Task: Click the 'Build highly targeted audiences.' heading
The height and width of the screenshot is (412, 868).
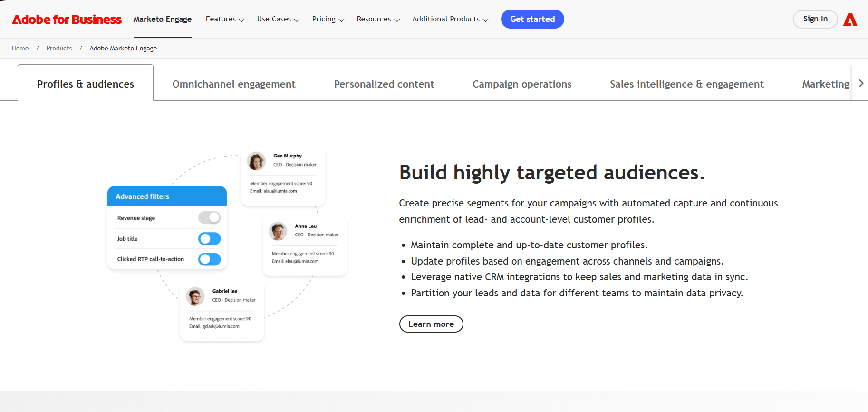Action: 552,173
